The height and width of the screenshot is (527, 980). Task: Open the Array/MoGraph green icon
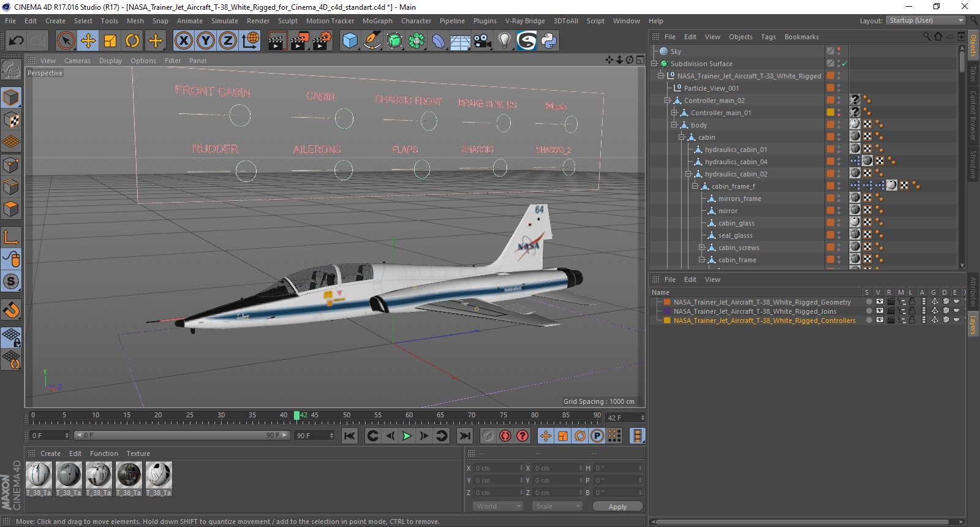point(417,41)
